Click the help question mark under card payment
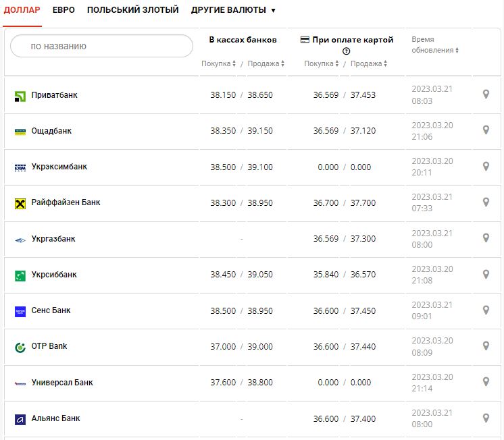This screenshot has height=440, width=504. 347,51
